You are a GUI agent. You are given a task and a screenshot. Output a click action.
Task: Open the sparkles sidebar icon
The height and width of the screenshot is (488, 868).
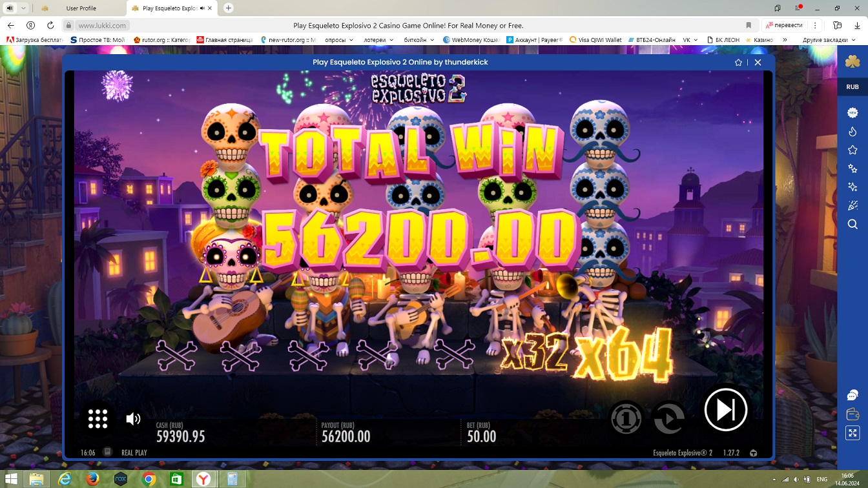point(852,187)
